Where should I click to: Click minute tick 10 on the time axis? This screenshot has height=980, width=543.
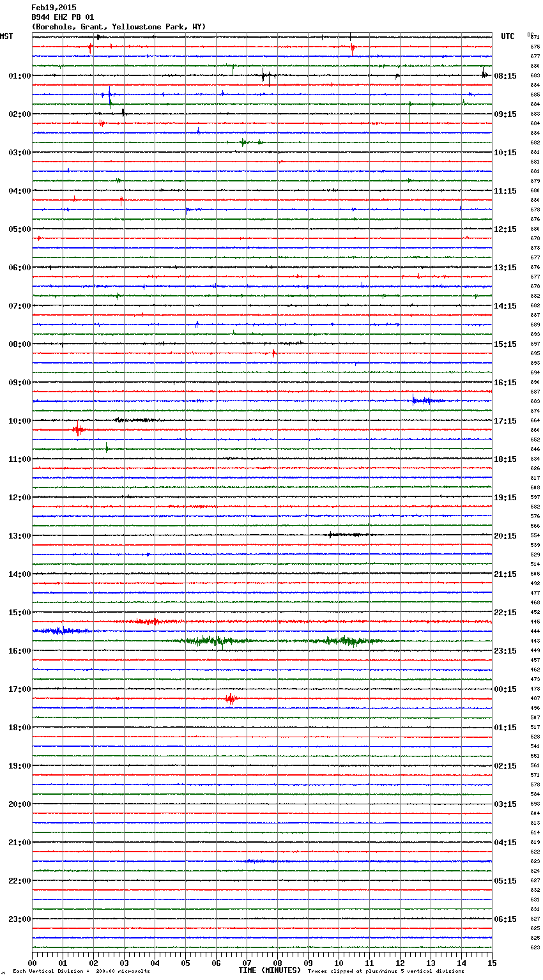(339, 963)
